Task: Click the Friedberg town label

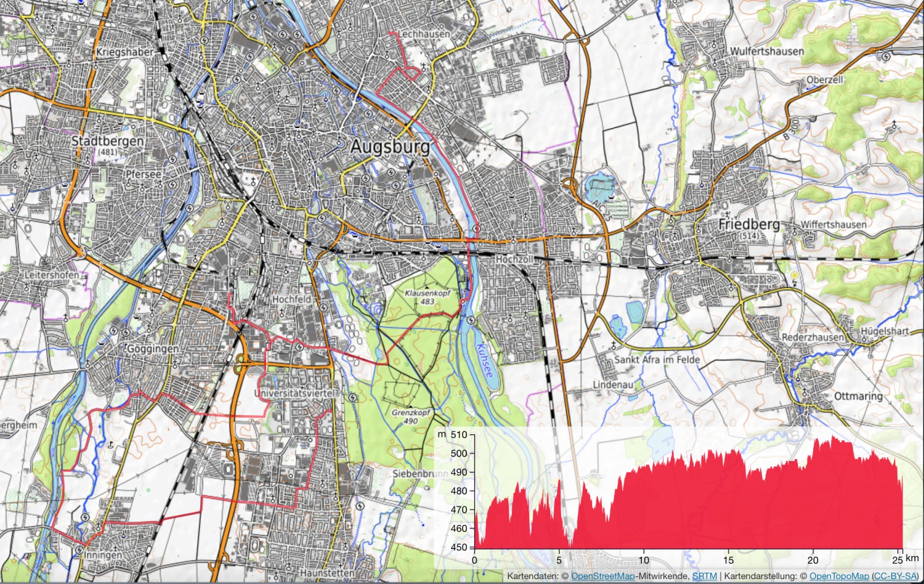Action: (x=748, y=224)
